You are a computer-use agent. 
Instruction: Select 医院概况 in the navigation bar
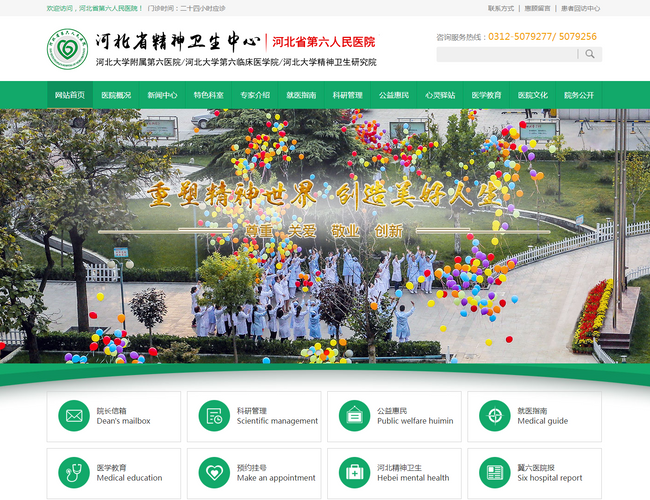116,95
